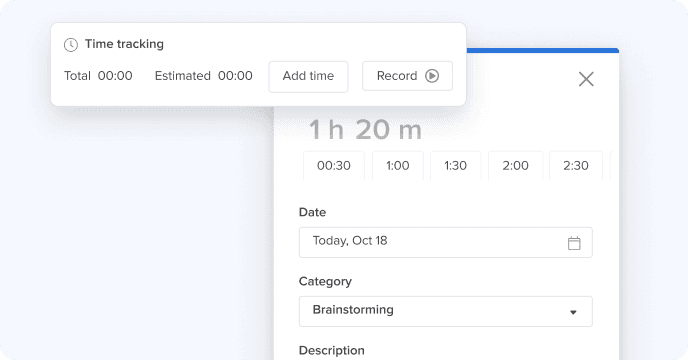
Task: Pick the 2:00 preset duration
Action: coord(516,166)
